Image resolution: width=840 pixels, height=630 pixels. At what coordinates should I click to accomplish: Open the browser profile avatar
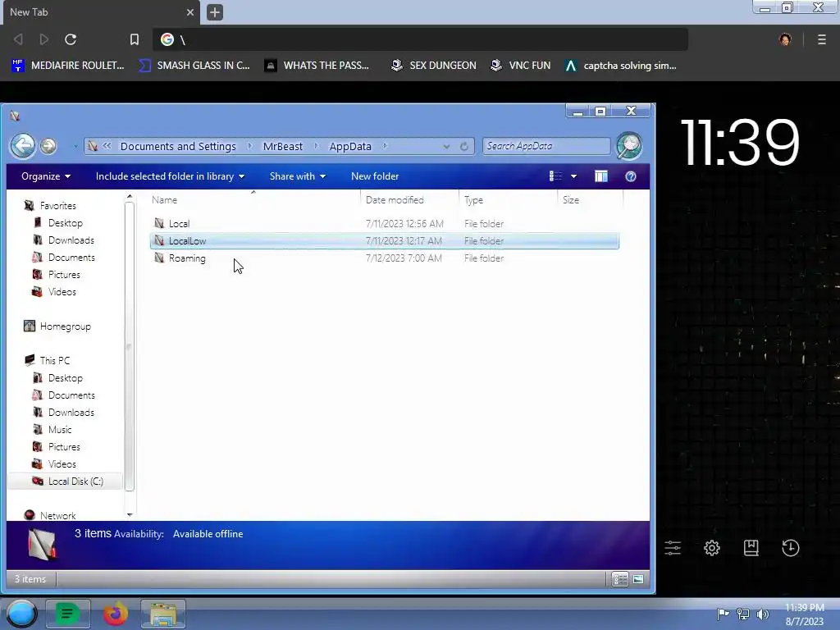tap(785, 39)
